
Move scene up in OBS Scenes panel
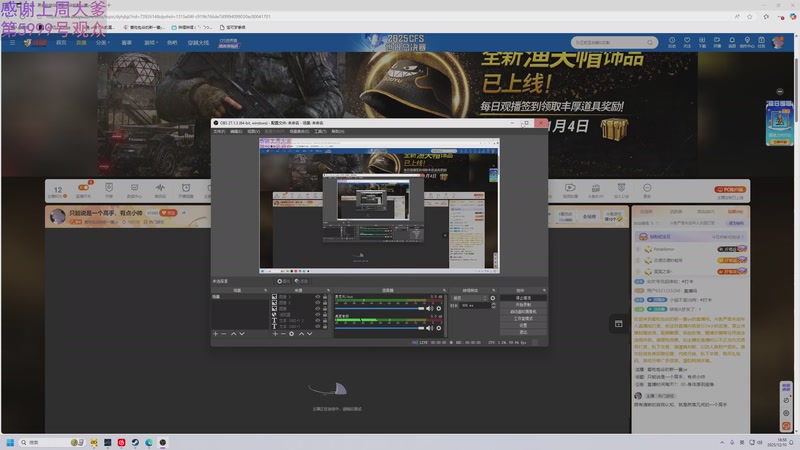[234, 334]
